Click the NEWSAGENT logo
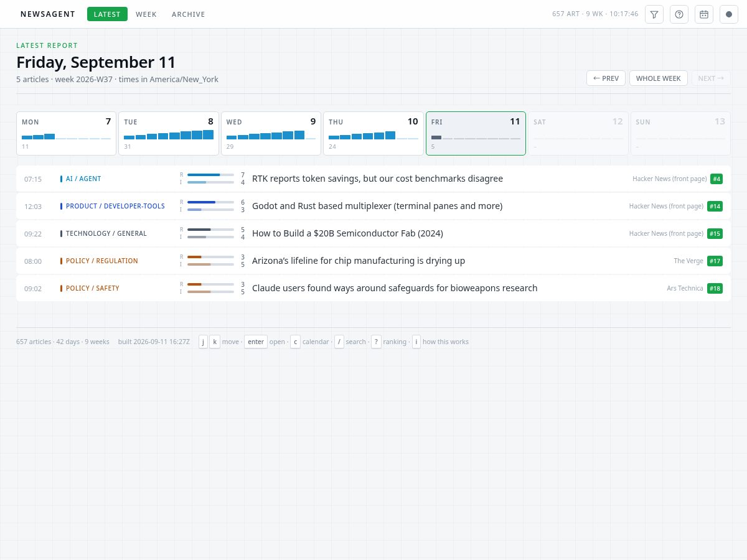This screenshot has height=560, width=747. pyautogui.click(x=48, y=14)
